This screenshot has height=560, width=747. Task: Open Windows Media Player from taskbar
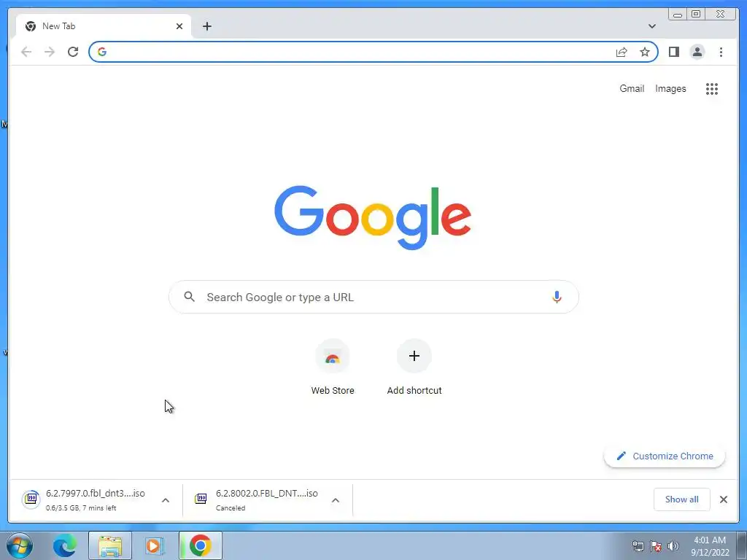coord(155,545)
